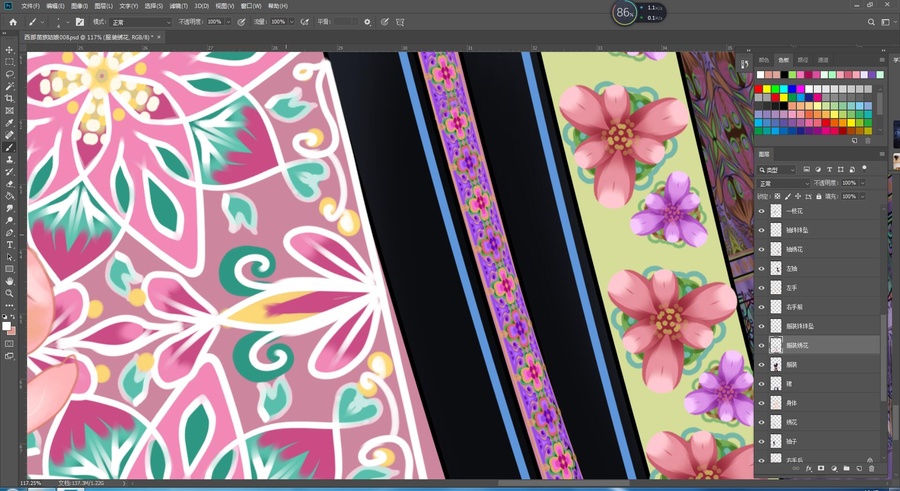Image resolution: width=900 pixels, height=491 pixels.
Task: Open the brush settings panel icon
Action: [80, 22]
